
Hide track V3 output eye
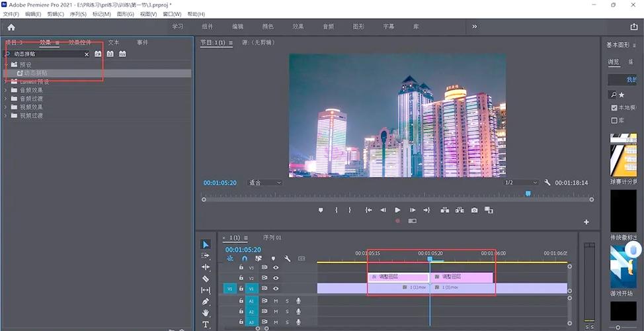(x=276, y=267)
